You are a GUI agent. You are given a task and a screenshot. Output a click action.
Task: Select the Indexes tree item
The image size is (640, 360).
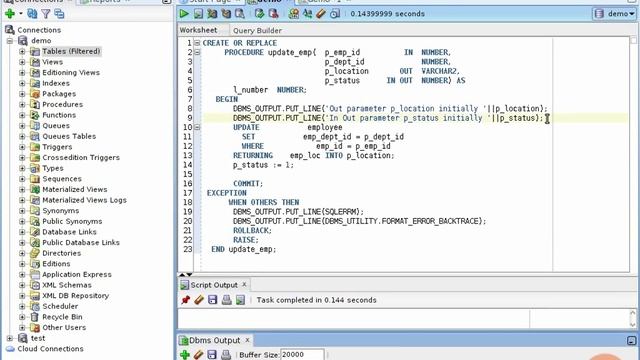[x=56, y=83]
